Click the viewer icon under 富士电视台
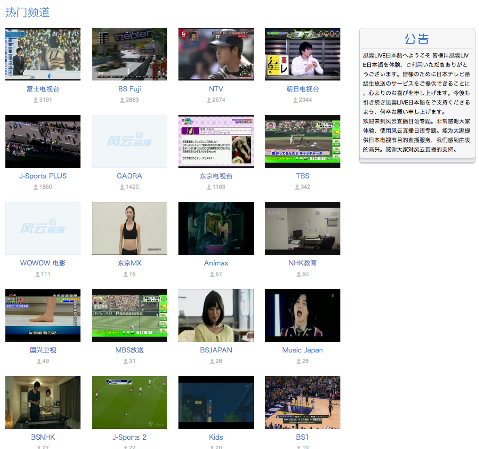 35,100
